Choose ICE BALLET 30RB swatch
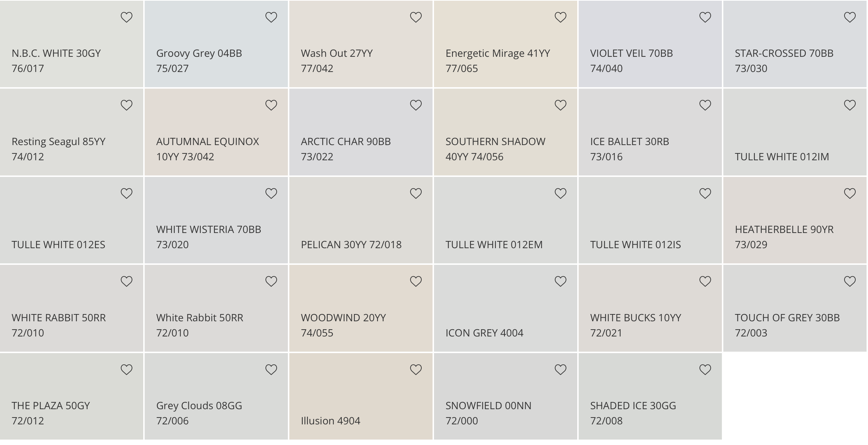Screen dimensions: 868x445 click(x=650, y=132)
